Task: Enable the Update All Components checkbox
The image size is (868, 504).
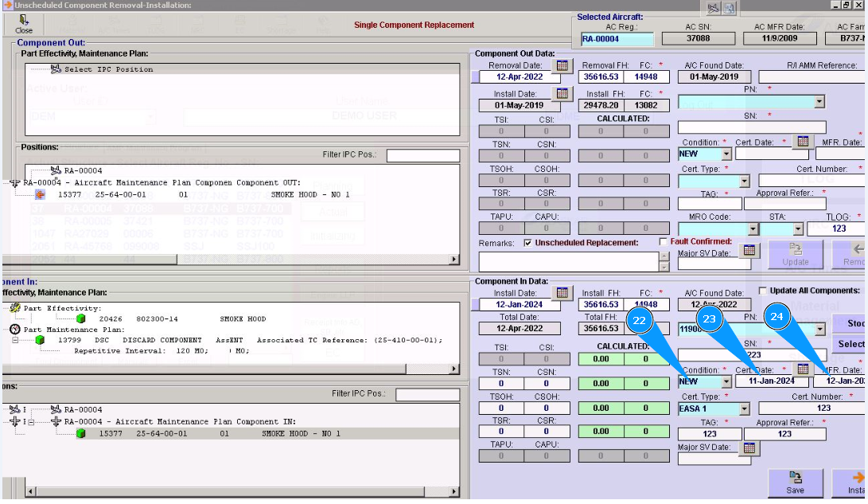Action: click(764, 291)
